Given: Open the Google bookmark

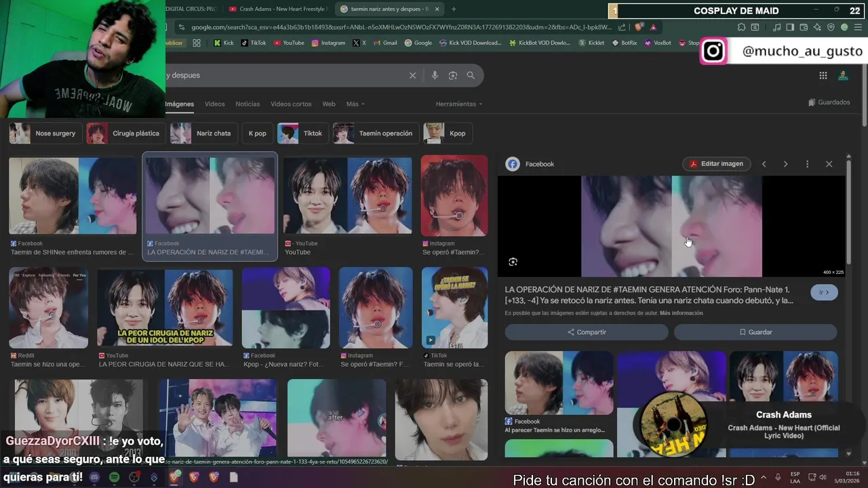Looking at the screenshot, I should tap(418, 43).
